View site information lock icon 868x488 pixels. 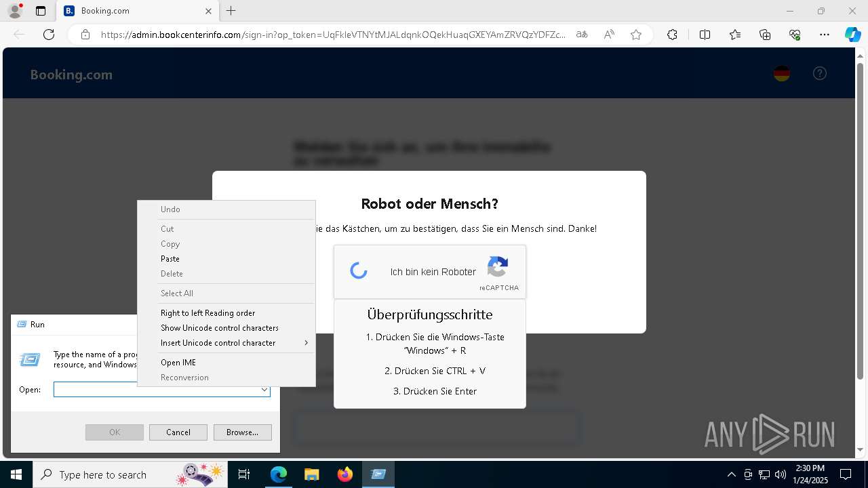point(85,35)
